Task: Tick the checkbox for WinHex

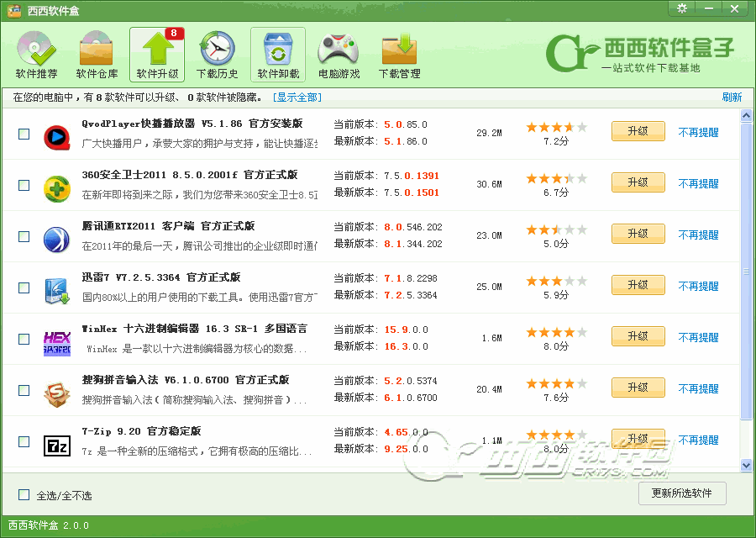Action: tap(24, 339)
